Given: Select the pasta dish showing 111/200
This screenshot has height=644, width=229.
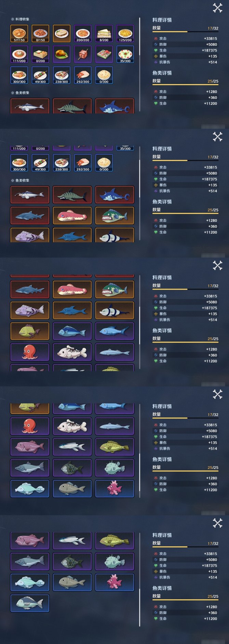Looking at the screenshot, I should (x=19, y=54).
